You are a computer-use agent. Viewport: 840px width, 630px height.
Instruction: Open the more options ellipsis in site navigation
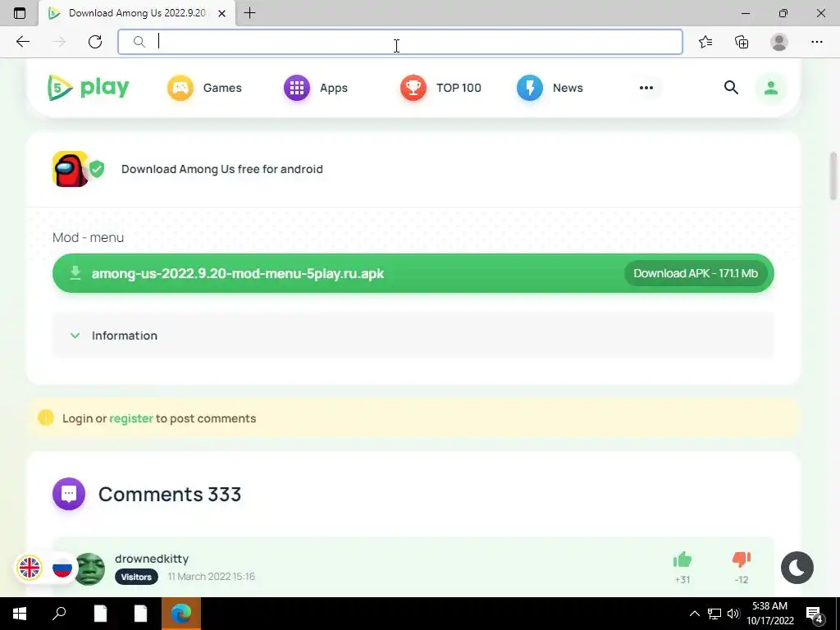click(646, 88)
